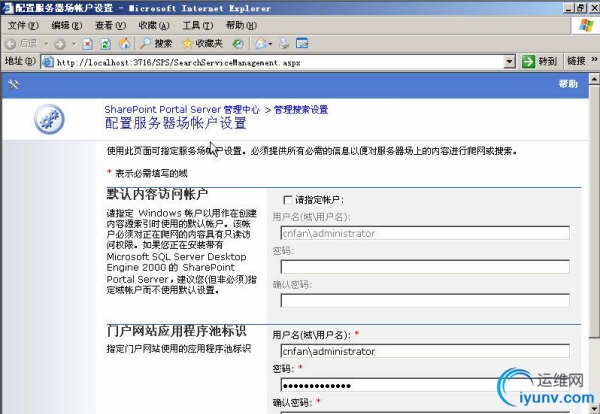Screen dimensions: 600x414
Task: Open the address bar dropdown arrow
Action: coord(509,61)
